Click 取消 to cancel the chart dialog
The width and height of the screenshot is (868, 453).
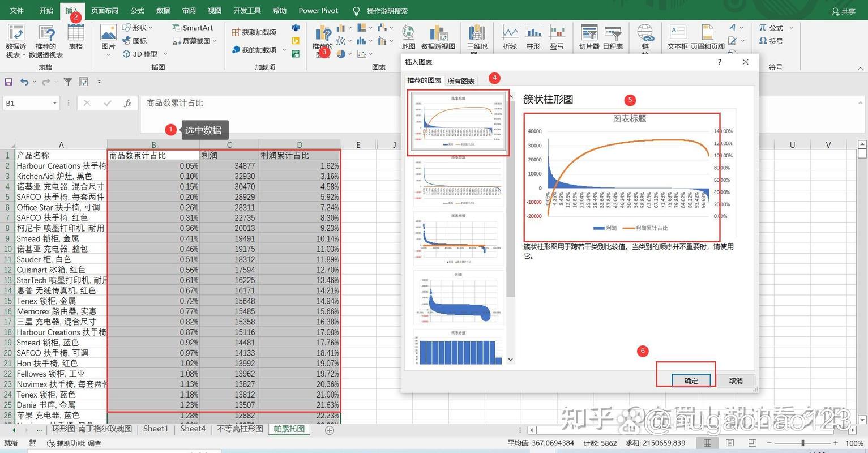point(736,381)
